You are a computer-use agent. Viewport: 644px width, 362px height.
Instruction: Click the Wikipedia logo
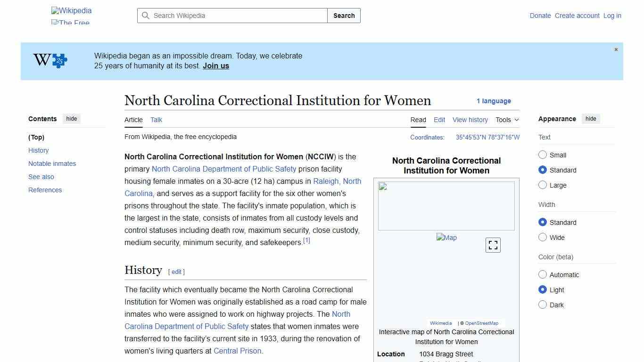pos(71,10)
